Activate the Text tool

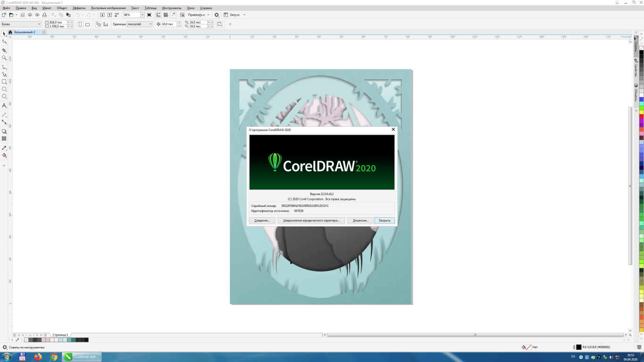[x=4, y=106]
